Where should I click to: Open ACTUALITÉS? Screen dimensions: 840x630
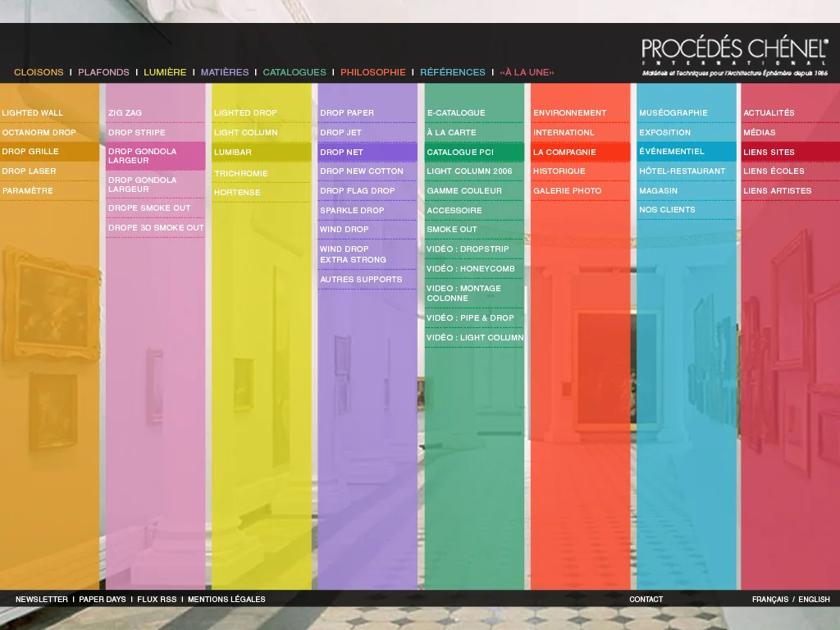click(x=769, y=113)
